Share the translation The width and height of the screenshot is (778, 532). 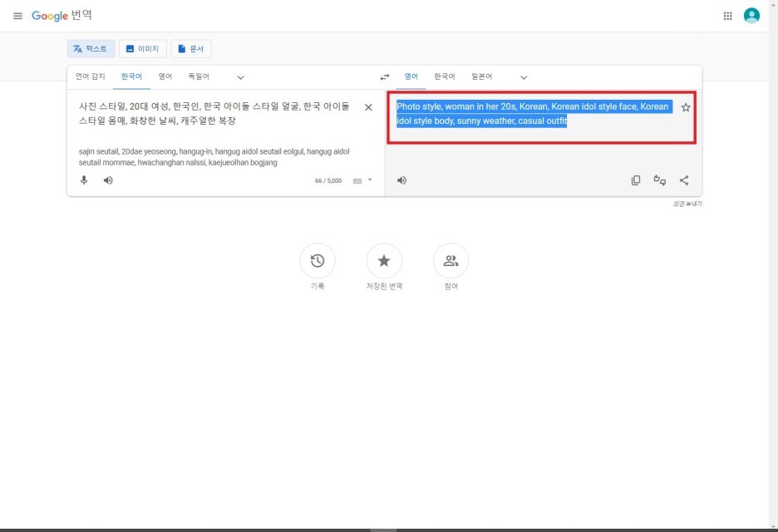click(684, 180)
